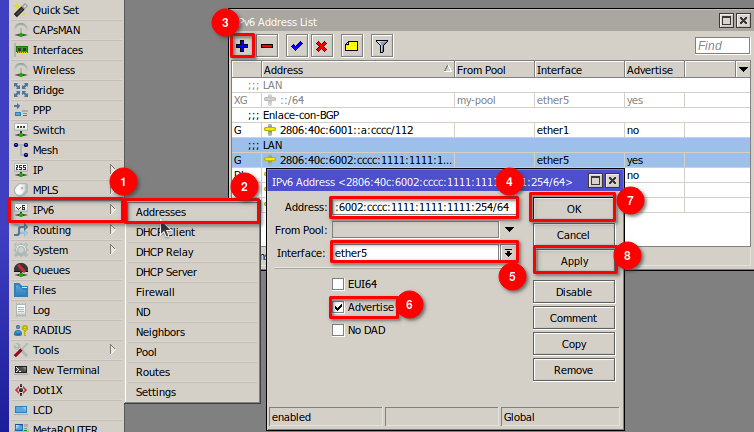The width and height of the screenshot is (754, 432).
Task: Open the From Pool dropdown arrow
Action: pos(508,230)
